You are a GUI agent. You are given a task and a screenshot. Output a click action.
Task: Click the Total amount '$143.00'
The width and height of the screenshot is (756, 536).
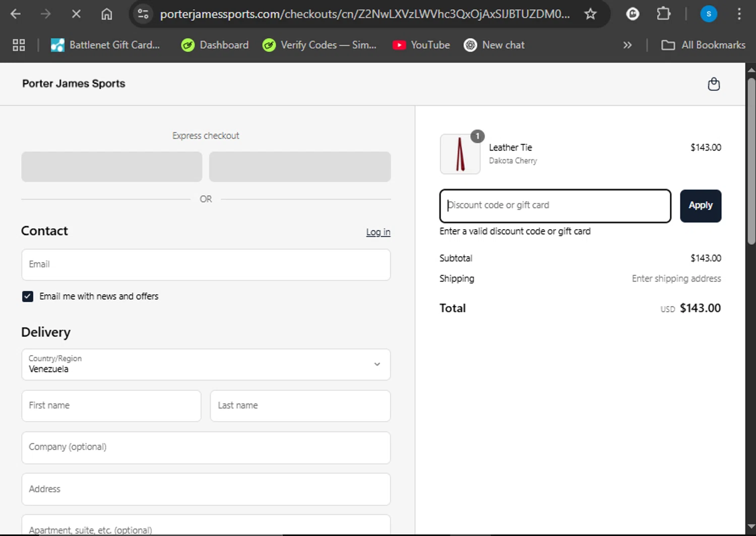[700, 308]
